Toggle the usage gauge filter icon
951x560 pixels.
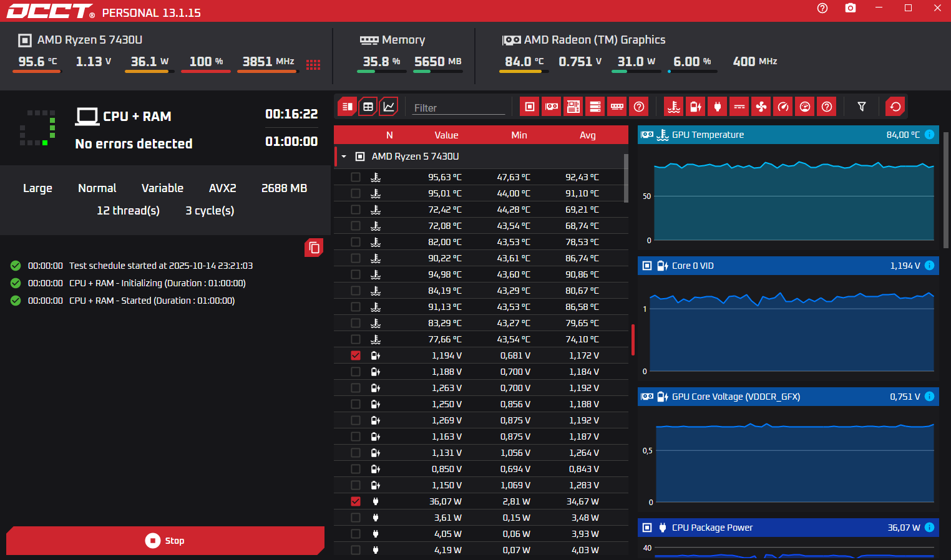(x=805, y=107)
